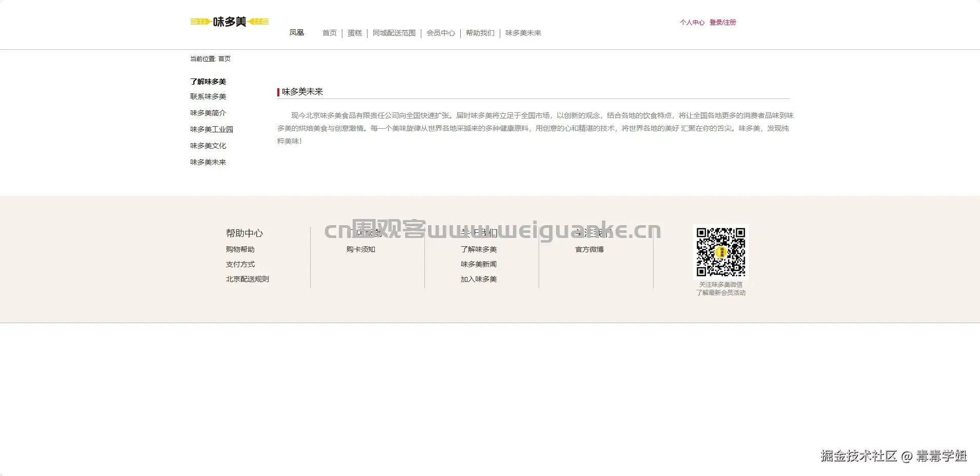980x476 pixels.
Task: Select the 凤凰 city label beside the logo
Action: 297,33
